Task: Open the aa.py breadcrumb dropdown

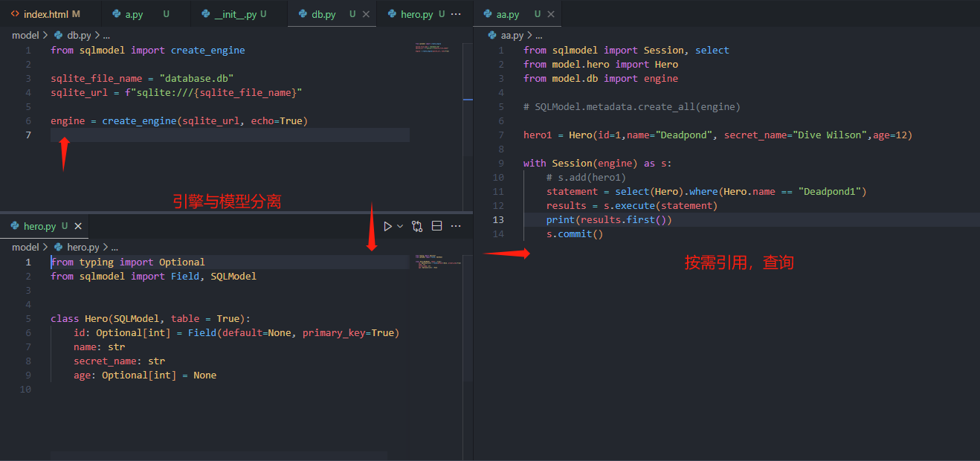Action: (506, 35)
